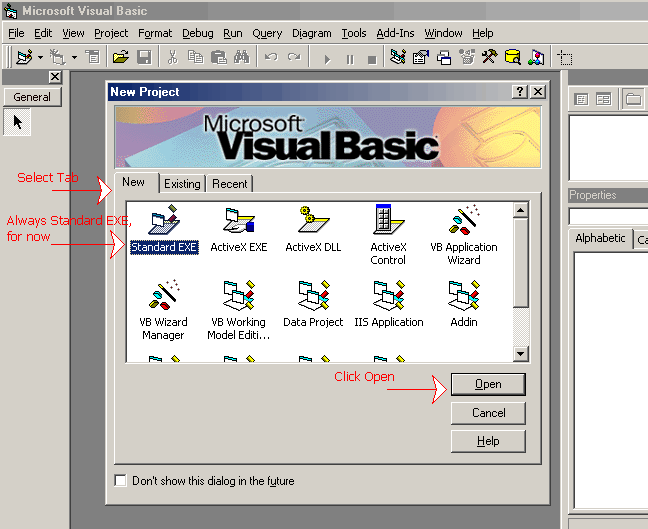Click the Find binoculars icon
The image size is (648, 529).
[242, 57]
